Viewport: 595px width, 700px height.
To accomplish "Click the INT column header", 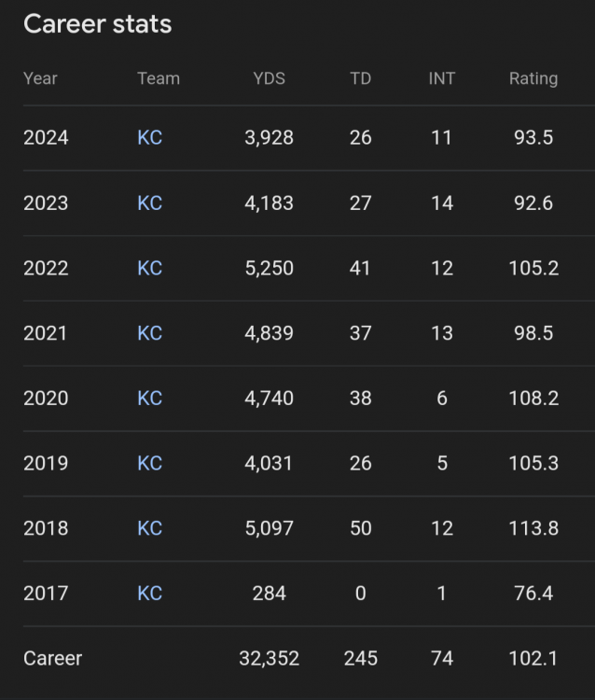I will 441,78.
